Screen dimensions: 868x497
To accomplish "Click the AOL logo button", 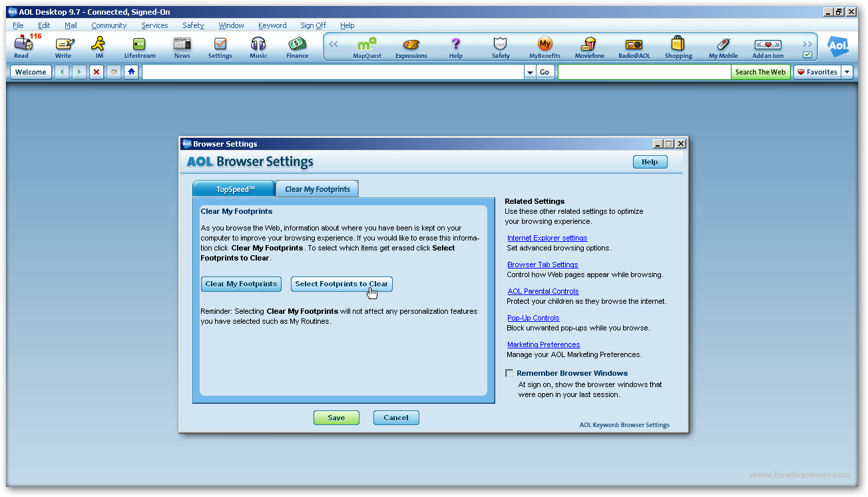I will [x=838, y=46].
